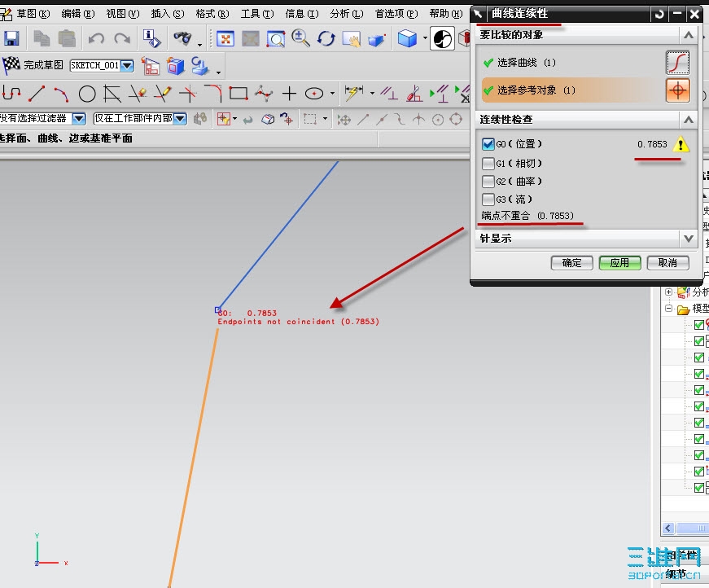
Task: Select the Rectangle sketch tool
Action: [239, 94]
